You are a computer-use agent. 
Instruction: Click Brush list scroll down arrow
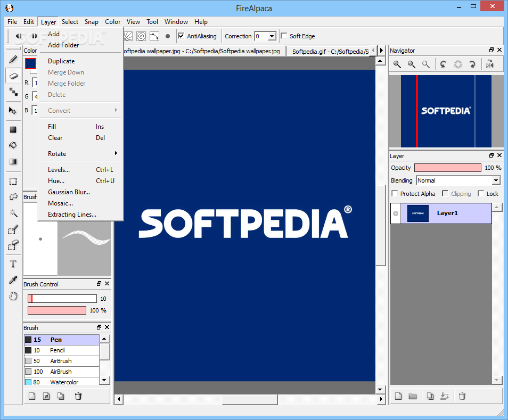(x=104, y=380)
